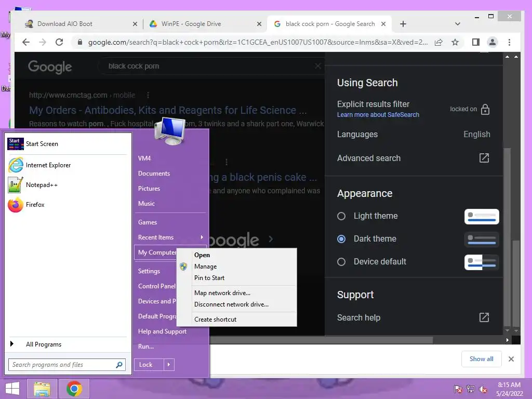Click the muted volume tray icon
The width and height of the screenshot is (532, 399).
(483, 389)
